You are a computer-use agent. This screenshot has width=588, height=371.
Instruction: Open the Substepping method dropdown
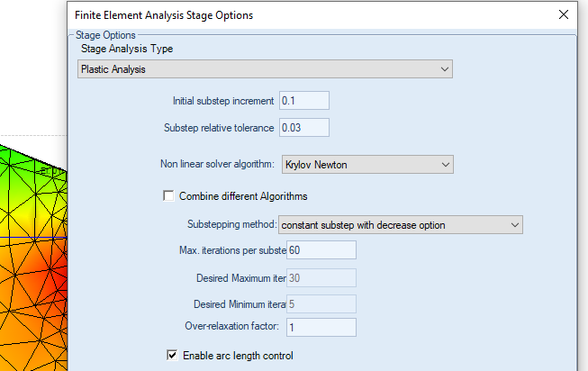[x=401, y=225]
